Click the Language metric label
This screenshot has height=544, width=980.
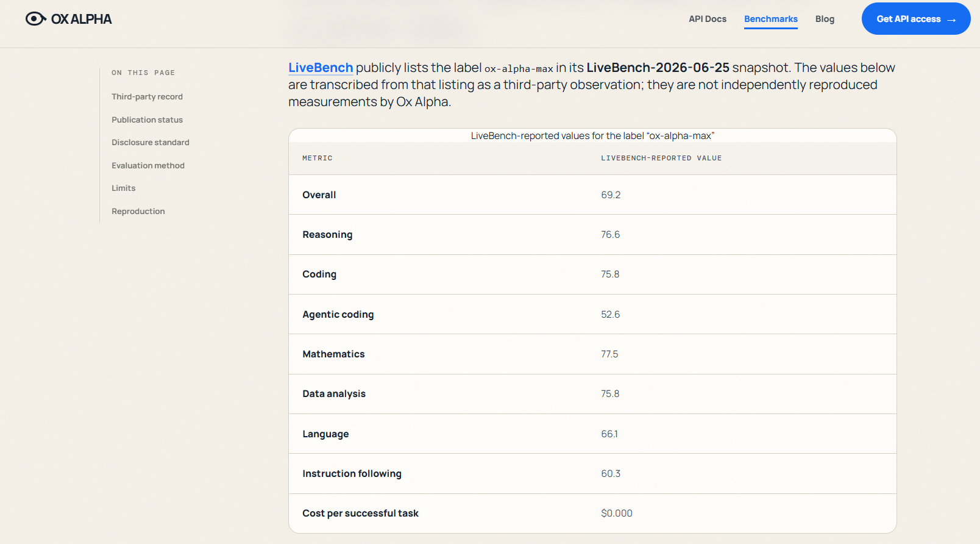[325, 434]
